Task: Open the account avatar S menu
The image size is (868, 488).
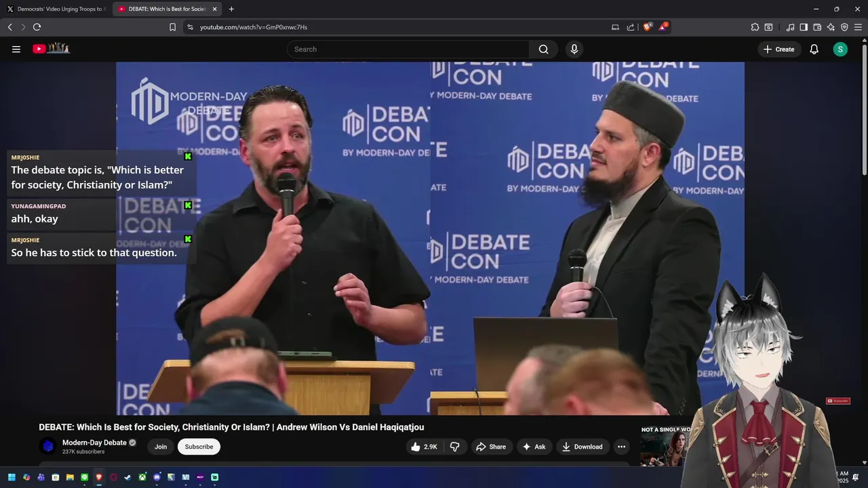Action: click(x=840, y=49)
